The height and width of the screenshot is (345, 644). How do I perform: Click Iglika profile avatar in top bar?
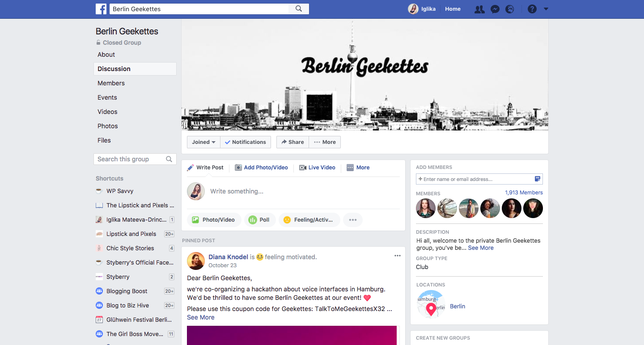413,9
